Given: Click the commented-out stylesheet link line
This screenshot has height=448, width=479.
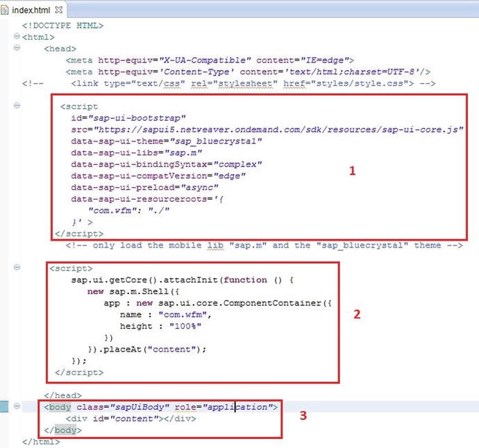Looking at the screenshot, I should [229, 84].
